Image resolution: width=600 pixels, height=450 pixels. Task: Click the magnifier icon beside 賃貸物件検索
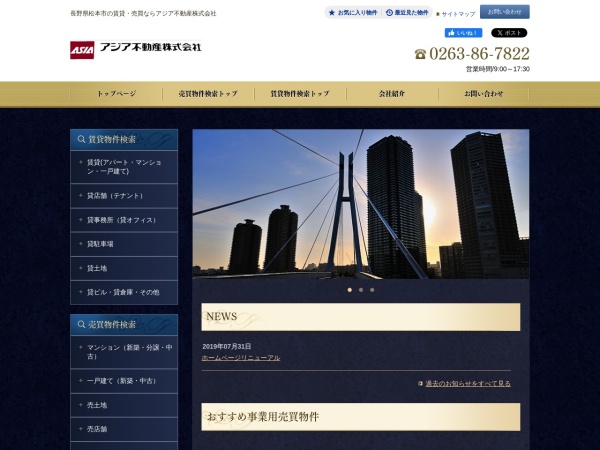pos(79,139)
